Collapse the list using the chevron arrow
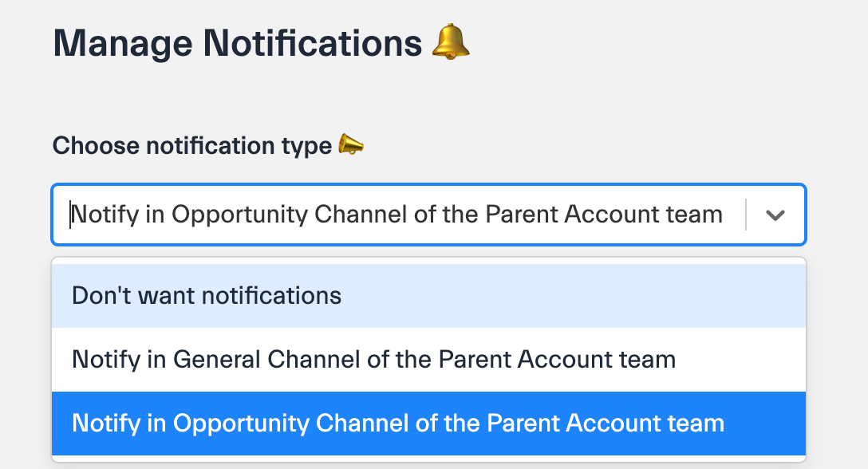The height and width of the screenshot is (469, 868). click(775, 215)
